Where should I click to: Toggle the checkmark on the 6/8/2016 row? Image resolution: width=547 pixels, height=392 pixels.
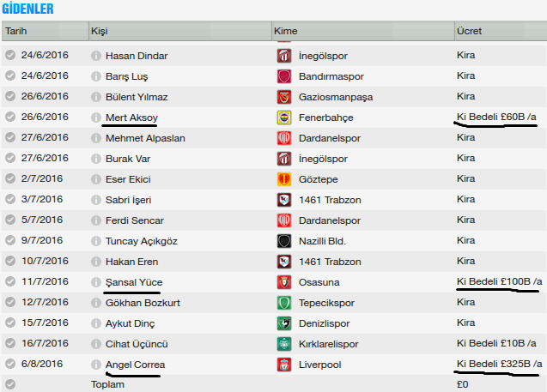coord(10,364)
